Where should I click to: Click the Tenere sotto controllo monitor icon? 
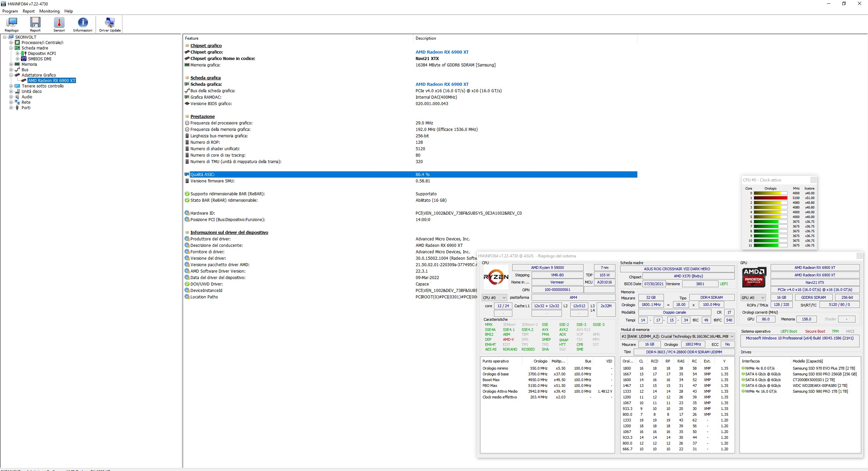pos(17,86)
